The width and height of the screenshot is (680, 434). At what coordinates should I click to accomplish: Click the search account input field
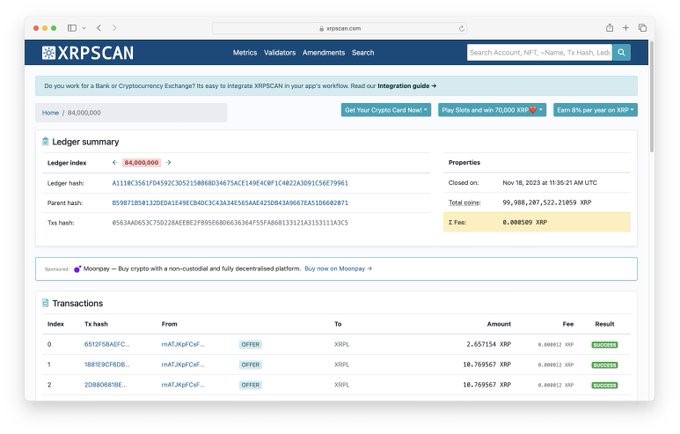pyautogui.click(x=539, y=52)
